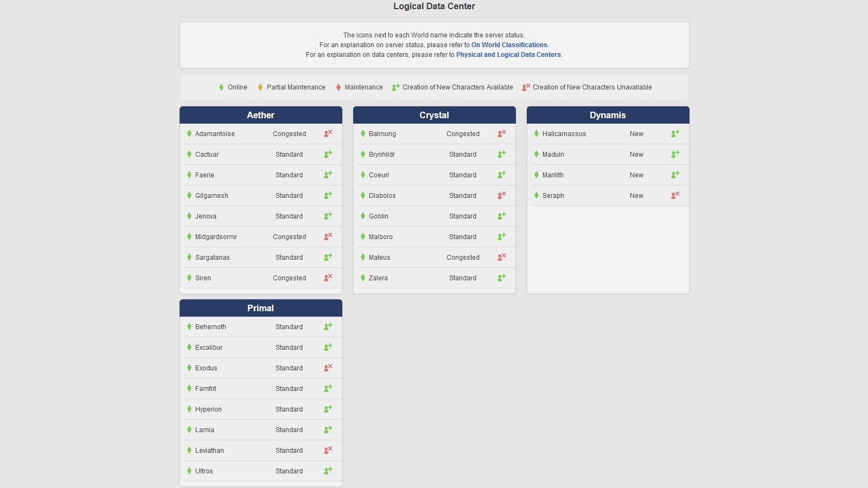The image size is (868, 488).
Task: Click the Siren online status diamond
Action: [189, 278]
